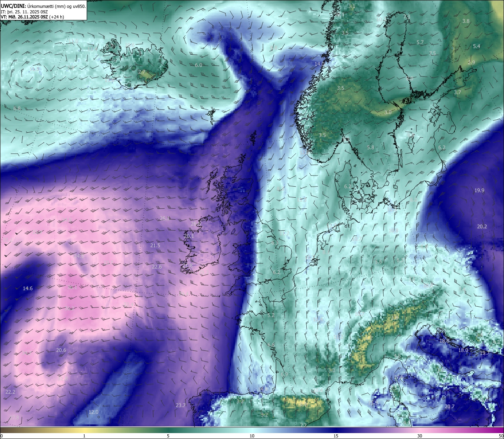Click the 2.7 value over Iceland

click(x=141, y=72)
